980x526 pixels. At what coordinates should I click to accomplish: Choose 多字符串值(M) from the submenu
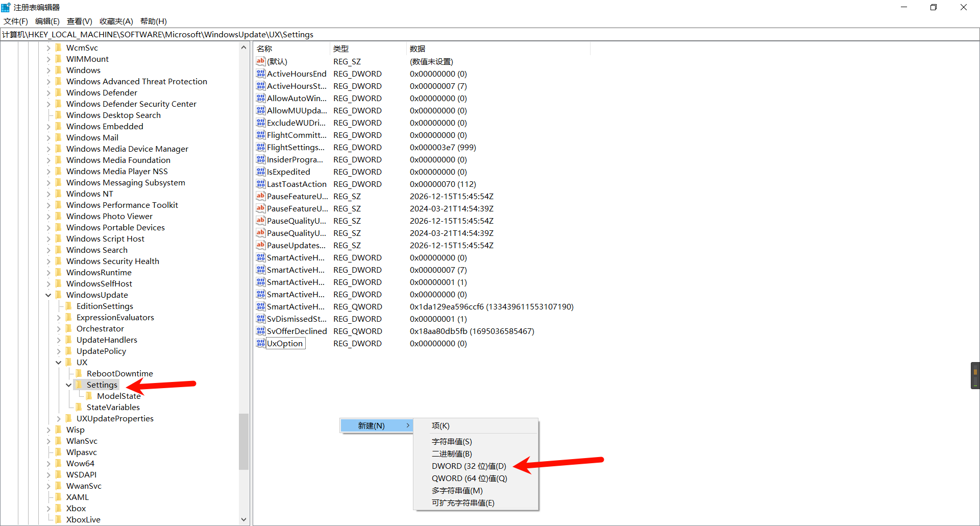point(476,490)
